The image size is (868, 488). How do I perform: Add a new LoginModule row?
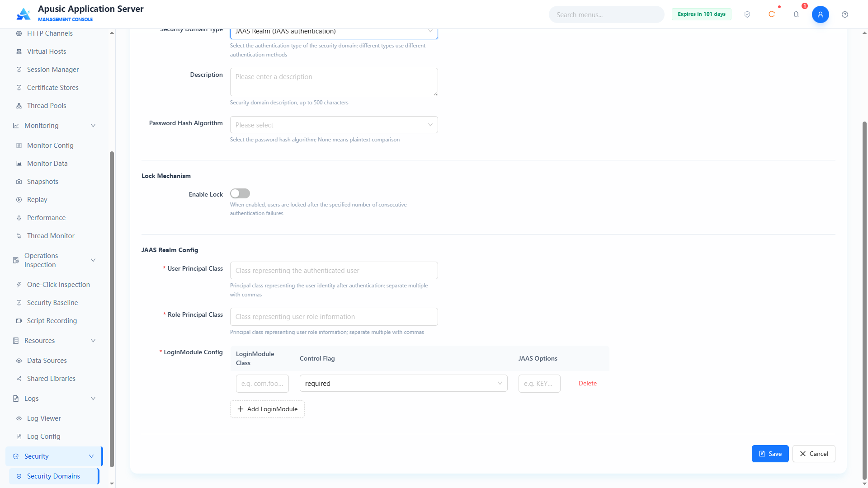[x=267, y=409]
